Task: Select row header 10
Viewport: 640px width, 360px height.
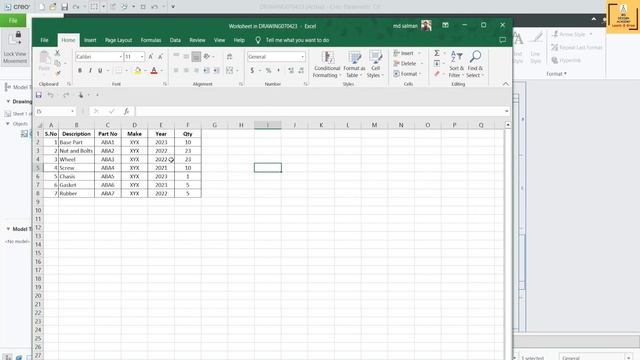Action: click(x=38, y=210)
